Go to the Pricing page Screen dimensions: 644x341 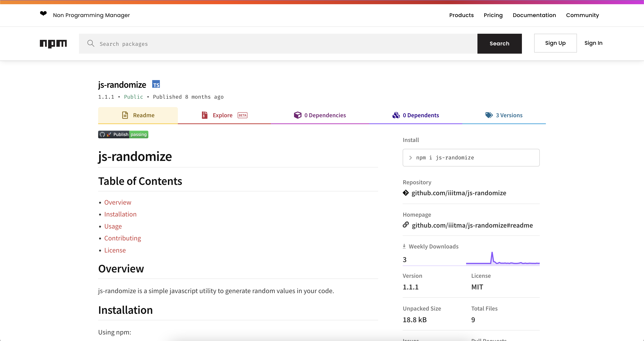[493, 15]
